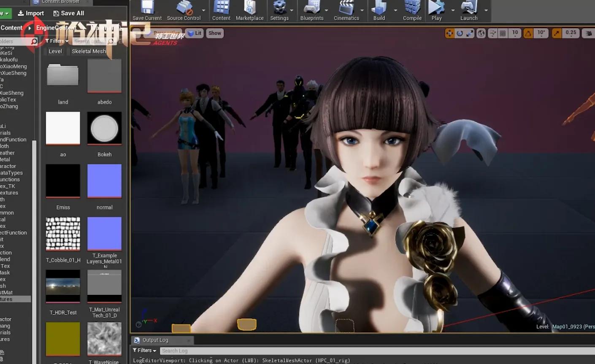Click the Save Current toolbar icon
595x364 pixels.
(x=147, y=10)
